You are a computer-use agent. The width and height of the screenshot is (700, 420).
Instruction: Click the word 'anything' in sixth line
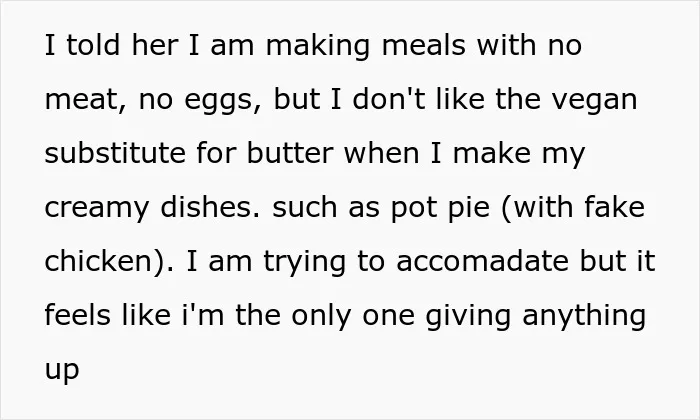[584, 316]
